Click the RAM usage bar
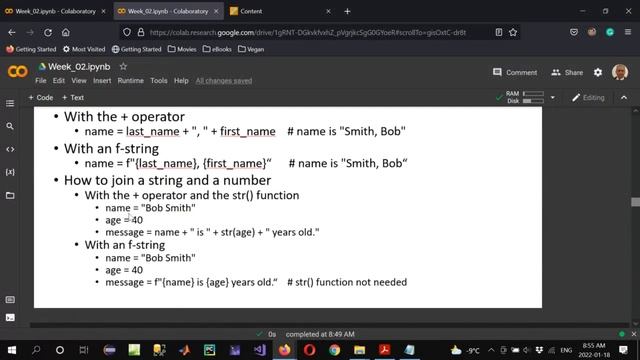This screenshot has width=640, height=360. tap(533, 94)
